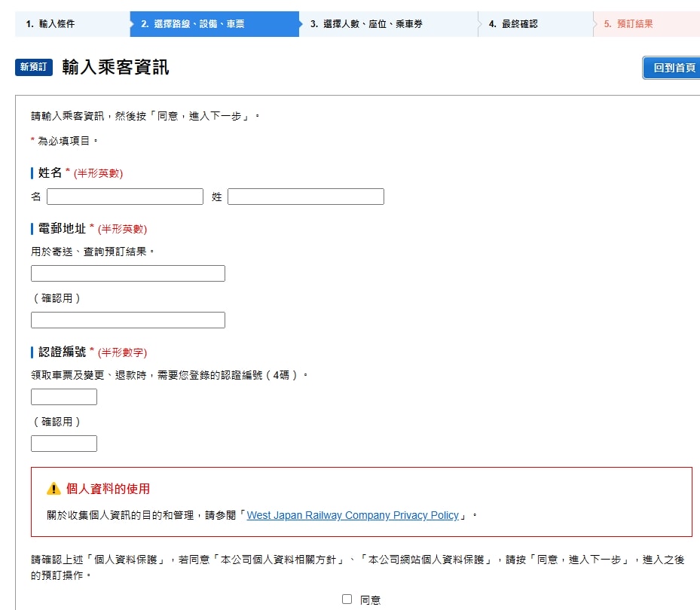Viewport: 700px width, 610px height.
Task: Select step 3 選擇人數、座位、乘車券 tab
Action: coord(388,24)
